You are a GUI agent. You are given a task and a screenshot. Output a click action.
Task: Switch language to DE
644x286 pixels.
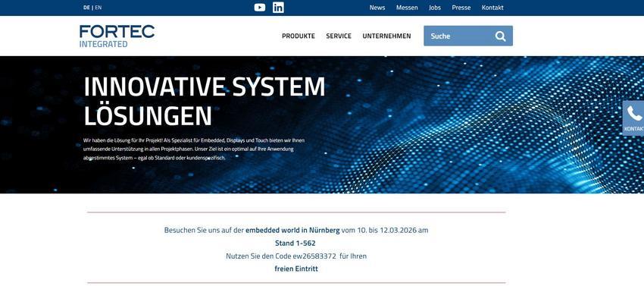[x=86, y=8]
